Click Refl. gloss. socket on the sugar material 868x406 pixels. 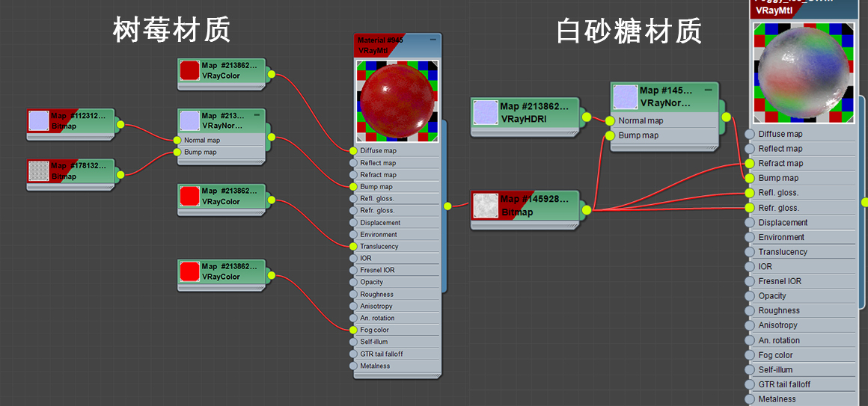pyautogui.click(x=750, y=193)
